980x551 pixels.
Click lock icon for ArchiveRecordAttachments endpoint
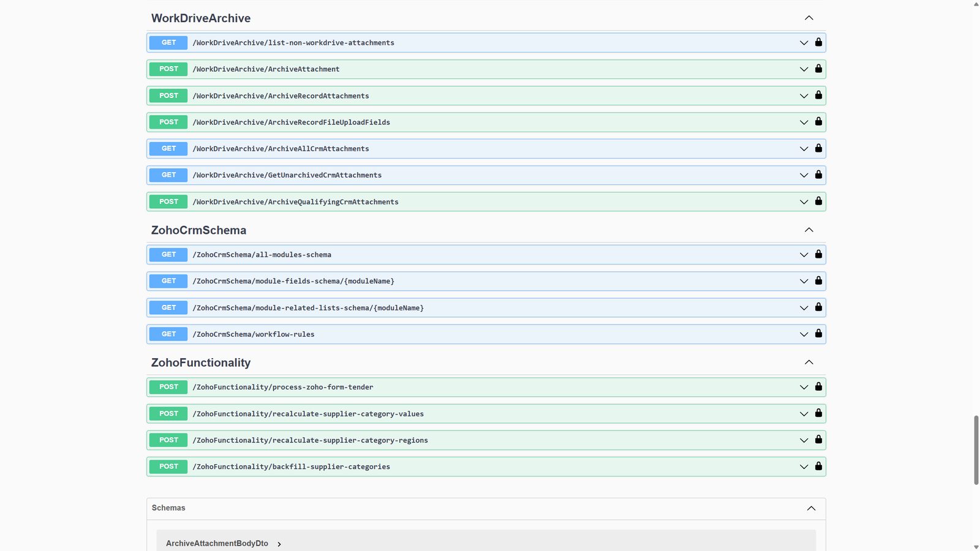[818, 95]
